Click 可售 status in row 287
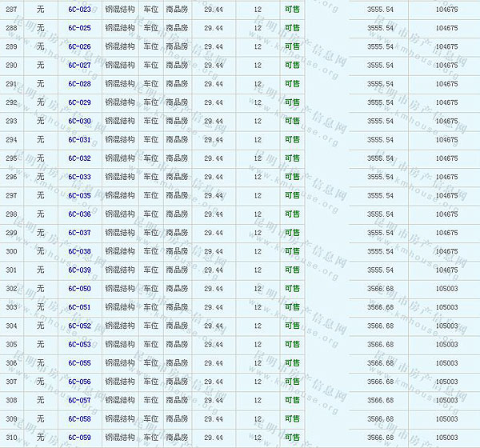The image size is (480, 448). click(x=293, y=10)
